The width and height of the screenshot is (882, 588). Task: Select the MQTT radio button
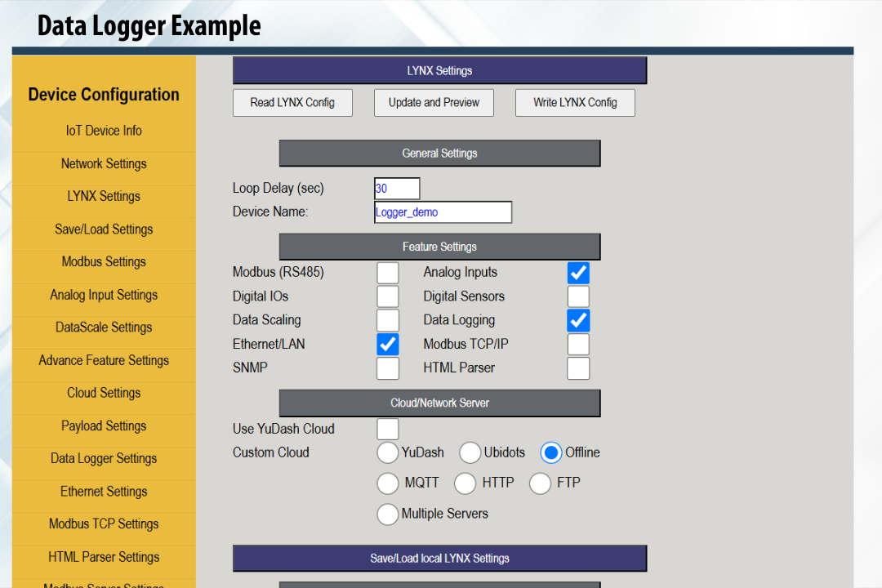click(x=388, y=483)
